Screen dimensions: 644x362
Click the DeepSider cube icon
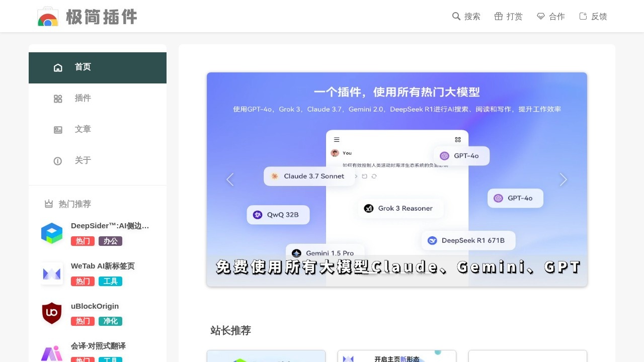pyautogui.click(x=52, y=233)
